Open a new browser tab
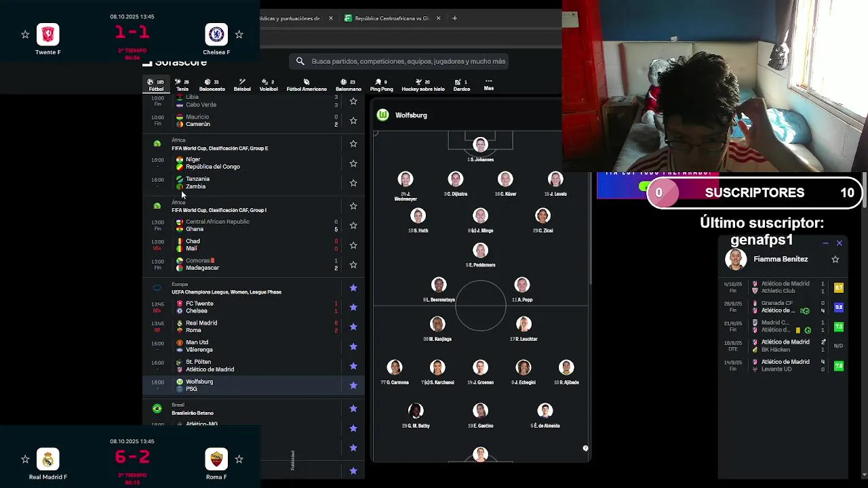The image size is (868, 488). [454, 18]
